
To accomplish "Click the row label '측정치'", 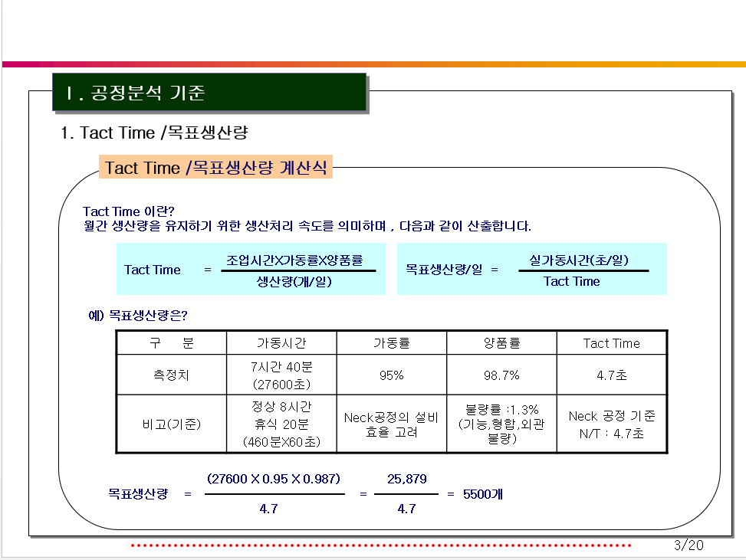I will (171, 375).
